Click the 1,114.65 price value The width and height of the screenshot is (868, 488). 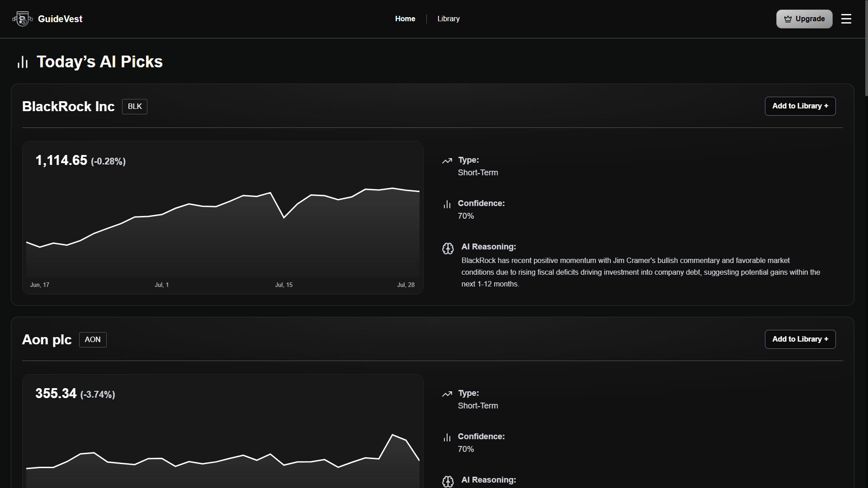point(61,160)
